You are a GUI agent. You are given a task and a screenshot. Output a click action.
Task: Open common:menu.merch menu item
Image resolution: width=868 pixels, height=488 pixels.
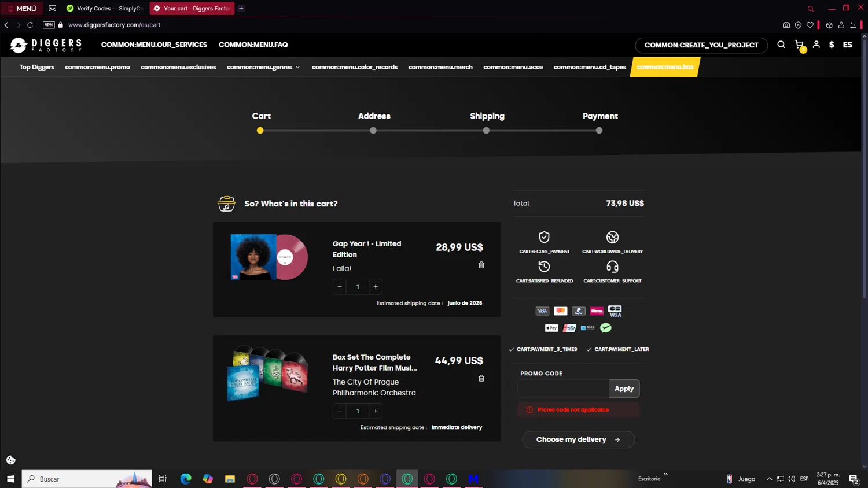pyautogui.click(x=440, y=67)
